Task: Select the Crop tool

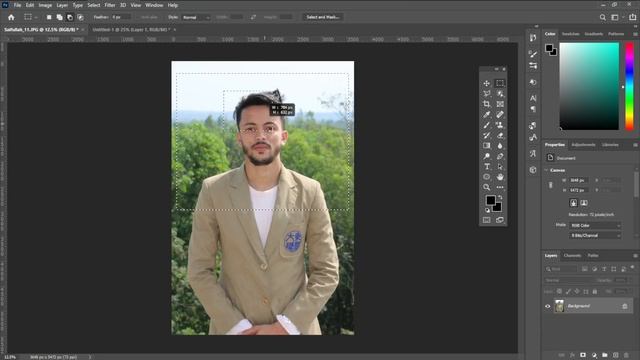Action: (x=487, y=104)
